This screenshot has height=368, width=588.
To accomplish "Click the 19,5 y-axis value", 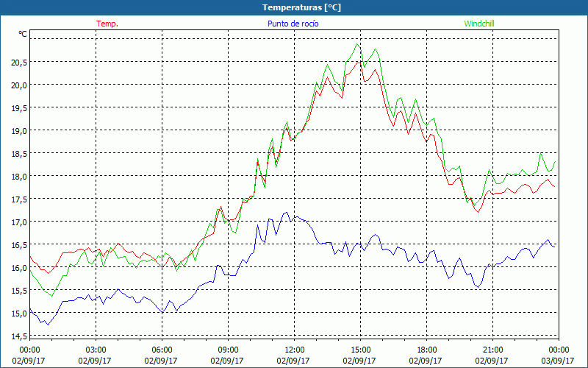I will (x=19, y=108).
